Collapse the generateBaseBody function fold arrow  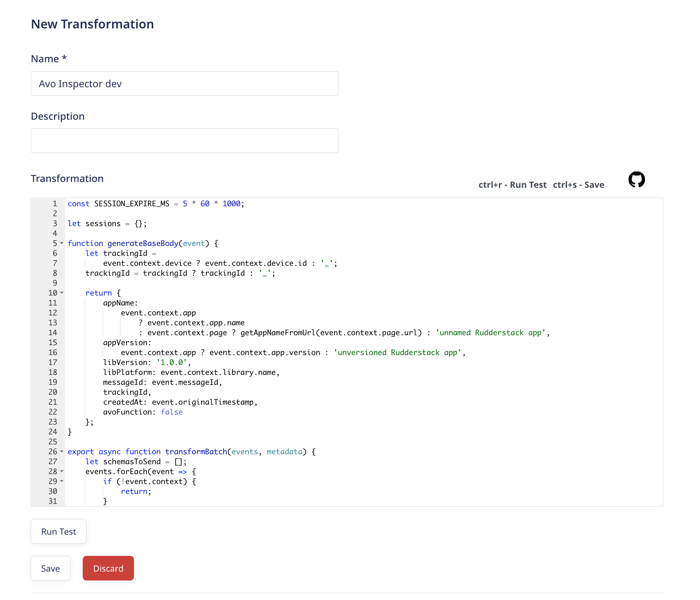point(62,243)
